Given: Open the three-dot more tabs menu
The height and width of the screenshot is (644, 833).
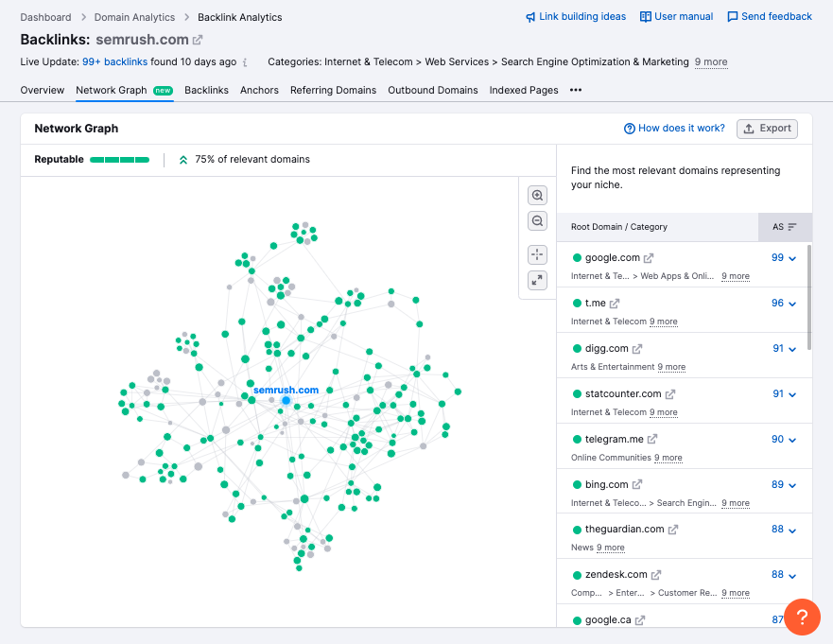Looking at the screenshot, I should [x=576, y=91].
